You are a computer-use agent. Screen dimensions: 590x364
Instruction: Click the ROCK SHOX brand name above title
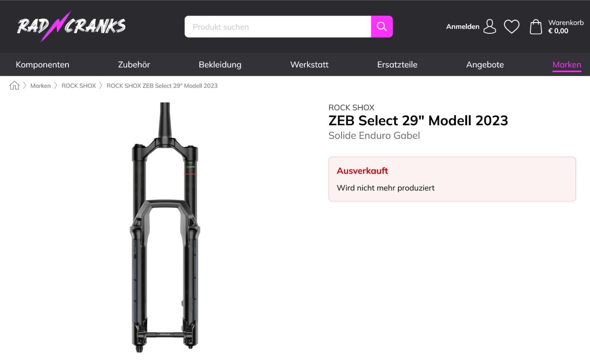point(351,108)
